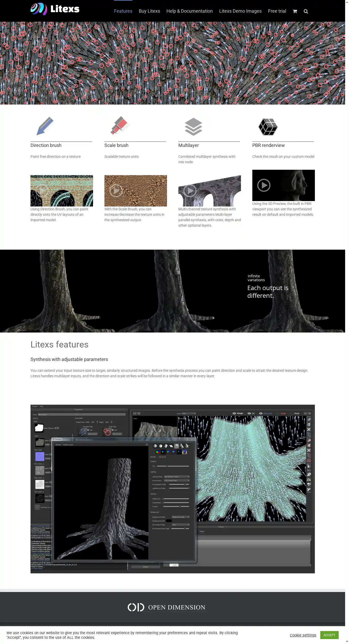This screenshot has height=644, width=349.
Task: Play the PBR renderview bust video
Action: (x=264, y=185)
